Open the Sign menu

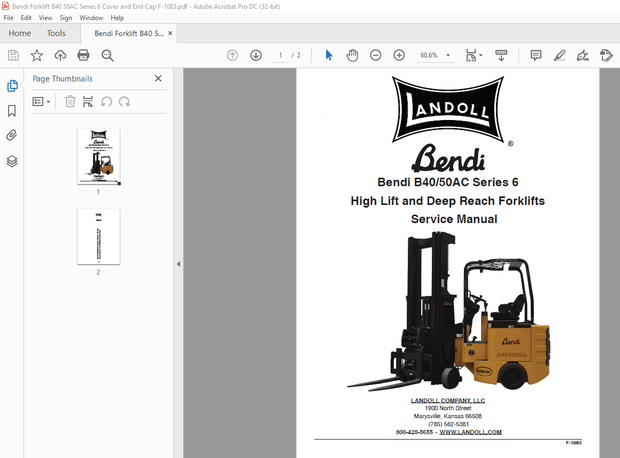(66, 18)
